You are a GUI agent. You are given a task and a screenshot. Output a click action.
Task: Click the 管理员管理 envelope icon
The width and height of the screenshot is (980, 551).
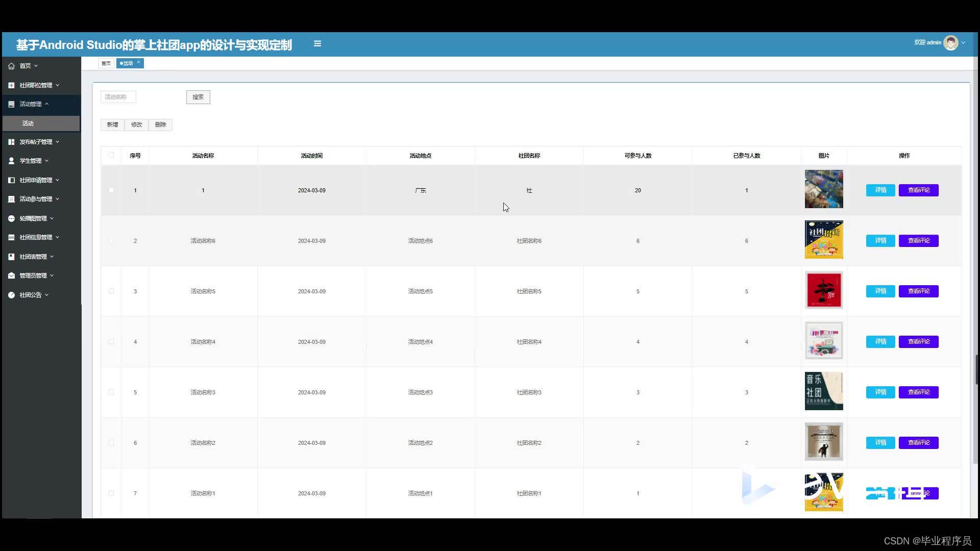(x=11, y=275)
